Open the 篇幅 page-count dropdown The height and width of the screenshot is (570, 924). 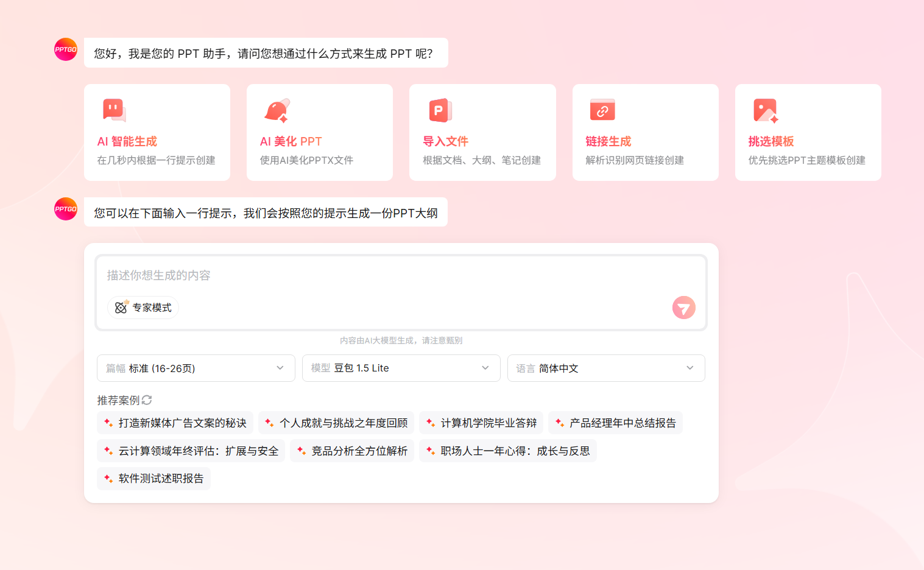point(196,368)
